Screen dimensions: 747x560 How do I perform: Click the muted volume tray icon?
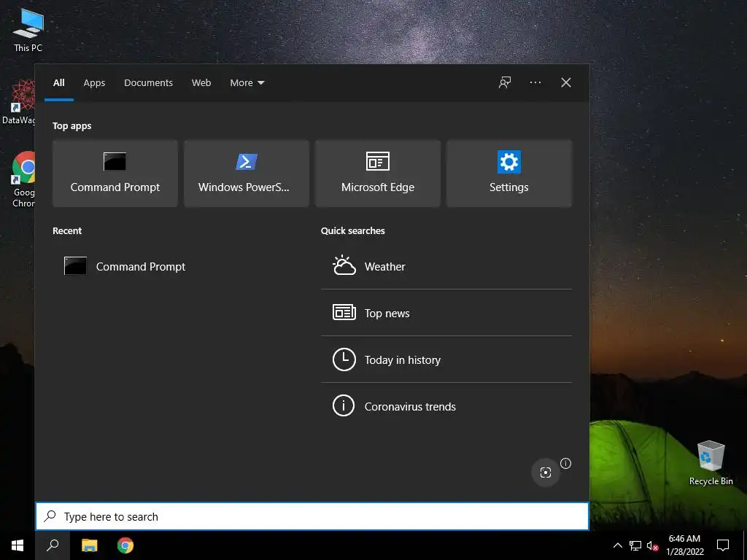click(652, 545)
